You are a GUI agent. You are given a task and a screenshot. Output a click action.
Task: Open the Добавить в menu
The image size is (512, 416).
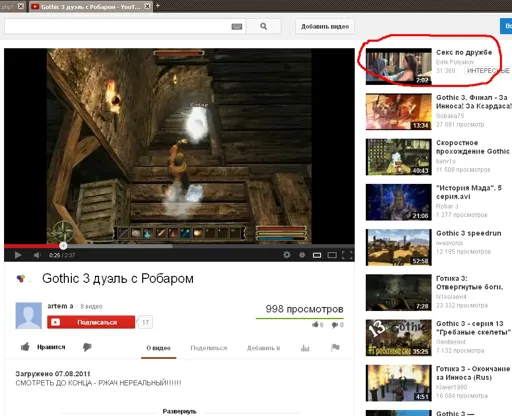[x=263, y=348]
